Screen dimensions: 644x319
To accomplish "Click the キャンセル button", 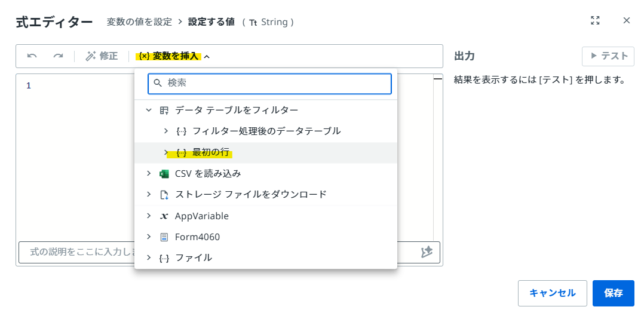I will tap(552, 293).
